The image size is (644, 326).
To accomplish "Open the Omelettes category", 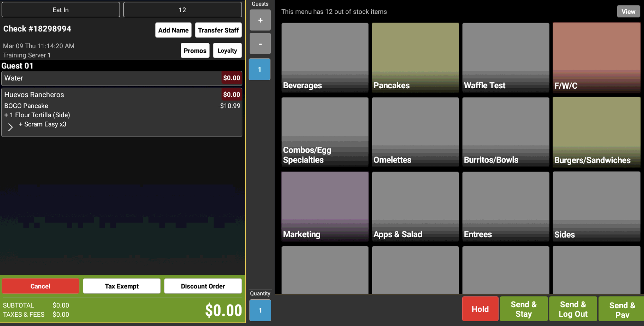I will (x=415, y=132).
